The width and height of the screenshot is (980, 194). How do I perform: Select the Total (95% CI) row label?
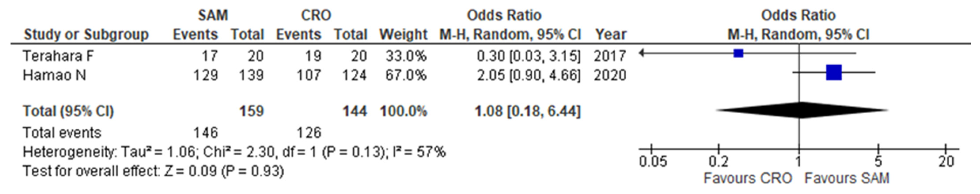[x=68, y=111]
